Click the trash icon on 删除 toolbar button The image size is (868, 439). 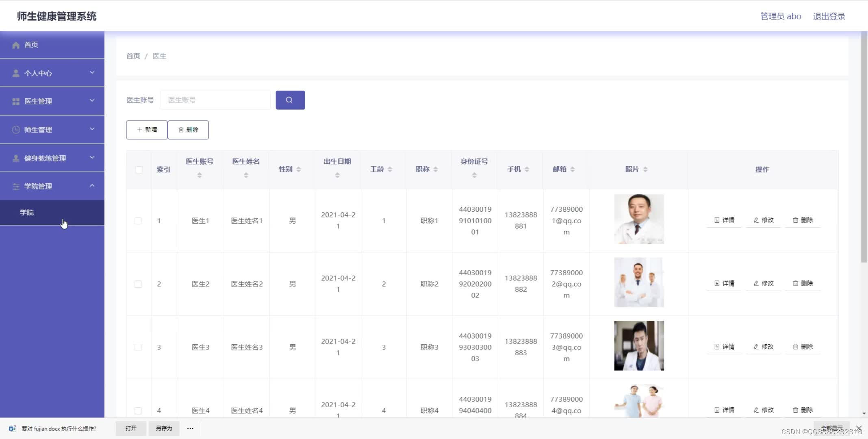(181, 129)
